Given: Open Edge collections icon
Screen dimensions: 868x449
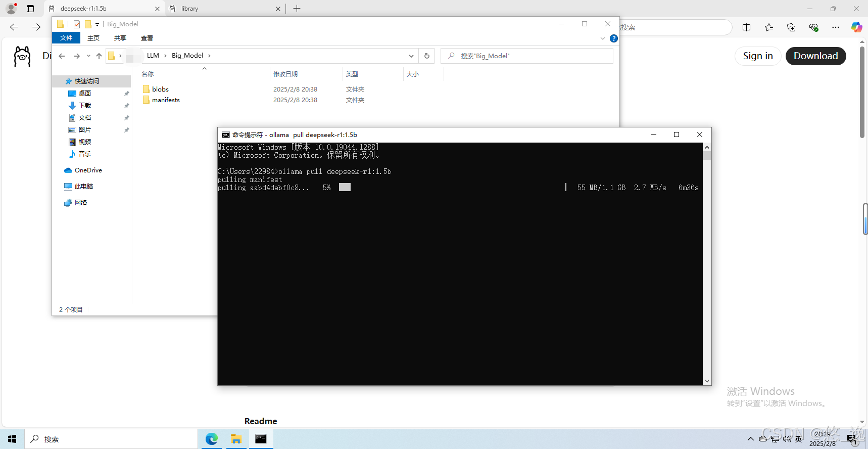Looking at the screenshot, I should (791, 27).
